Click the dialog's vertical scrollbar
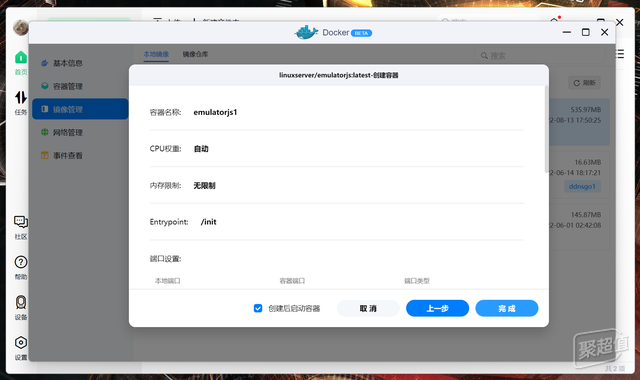 pyautogui.click(x=547, y=129)
